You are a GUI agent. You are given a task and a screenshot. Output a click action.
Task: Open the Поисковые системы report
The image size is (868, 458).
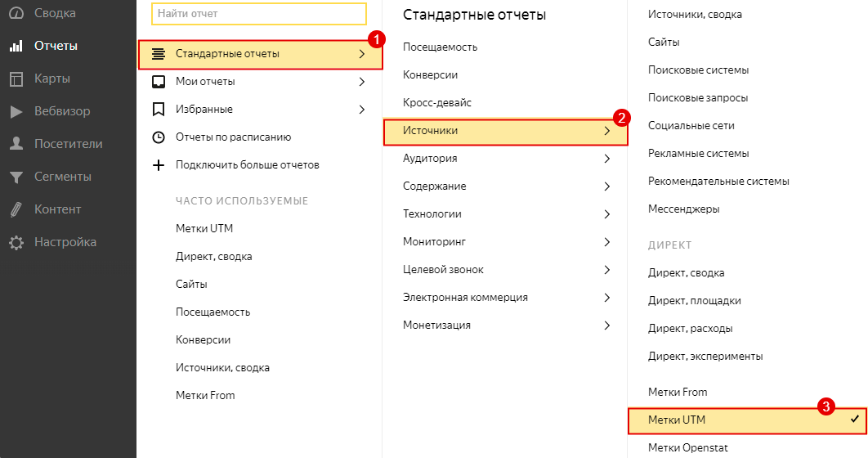pos(698,70)
